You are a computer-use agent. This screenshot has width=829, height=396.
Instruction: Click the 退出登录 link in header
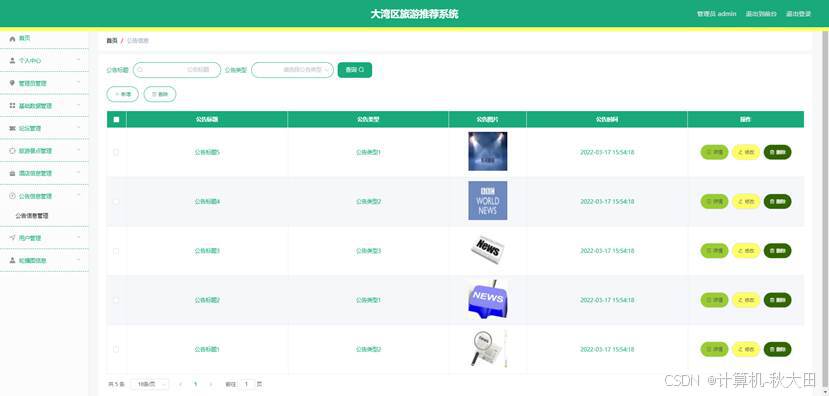click(798, 14)
